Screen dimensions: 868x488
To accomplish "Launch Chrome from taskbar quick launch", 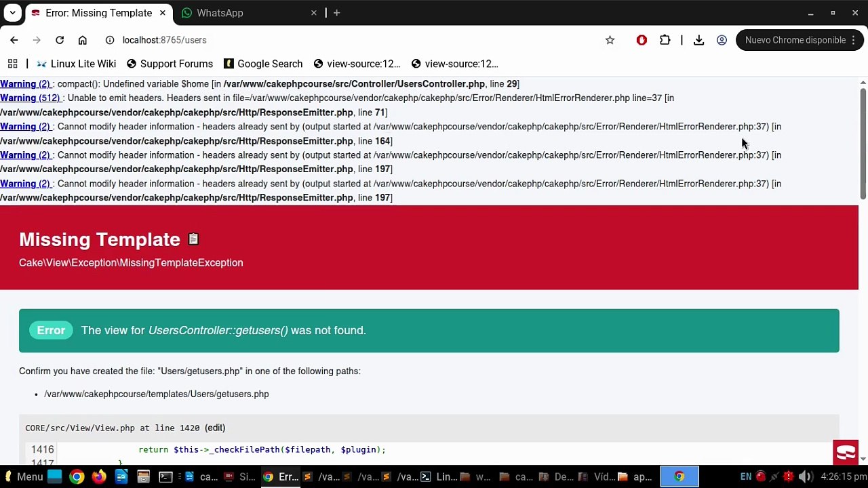I will pyautogui.click(x=77, y=476).
